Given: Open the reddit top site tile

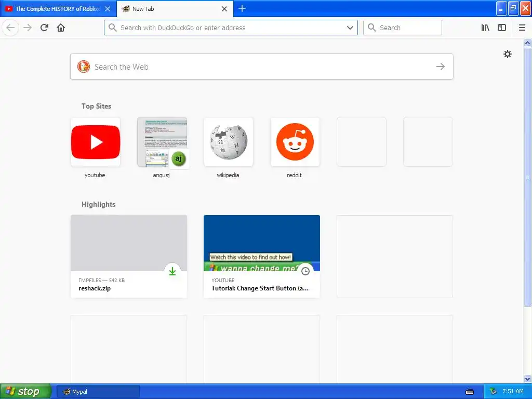Looking at the screenshot, I should tap(295, 142).
